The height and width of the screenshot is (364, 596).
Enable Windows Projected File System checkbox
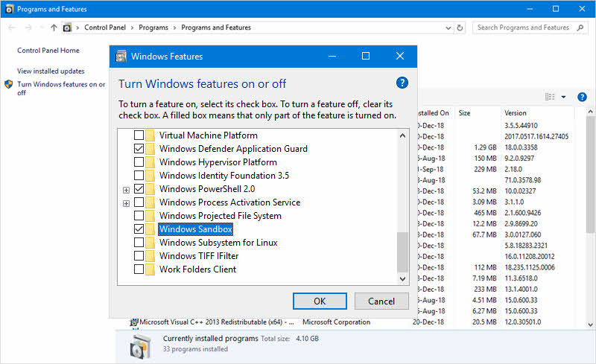139,216
